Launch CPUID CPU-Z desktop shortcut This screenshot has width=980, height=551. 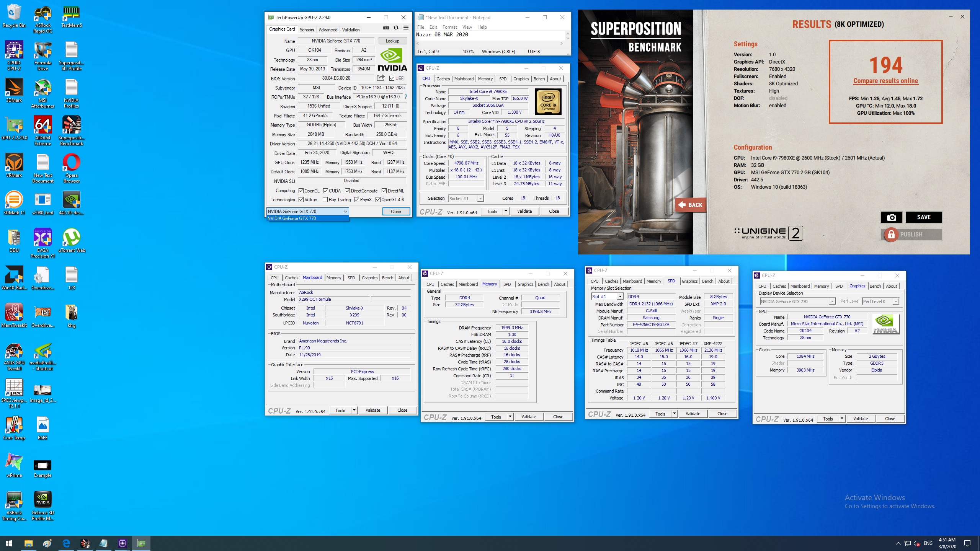point(14,56)
